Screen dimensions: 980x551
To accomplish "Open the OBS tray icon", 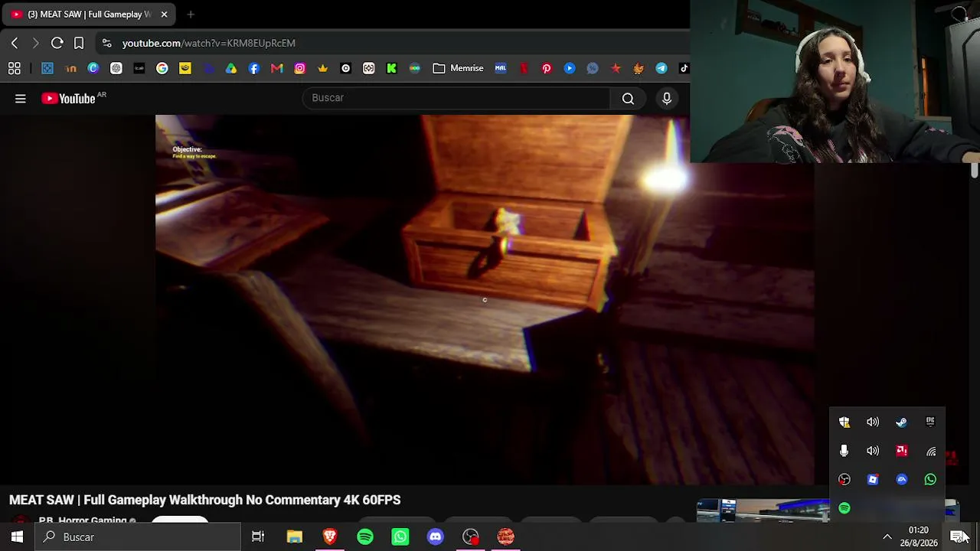I will click(844, 479).
